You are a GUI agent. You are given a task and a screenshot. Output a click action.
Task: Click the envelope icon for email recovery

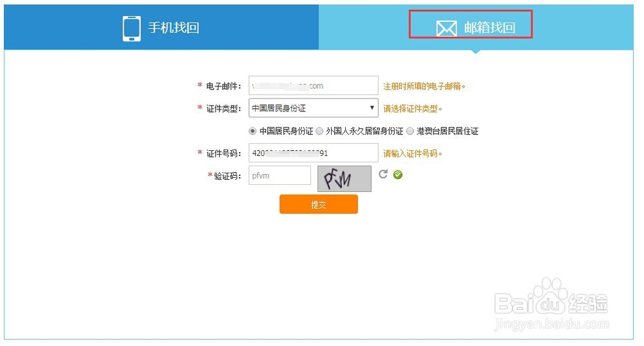pyautogui.click(x=446, y=28)
